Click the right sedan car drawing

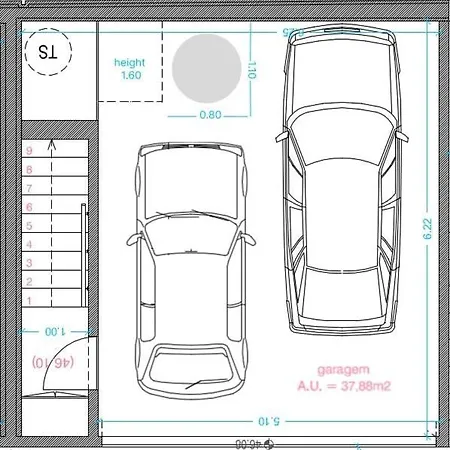tap(342, 179)
